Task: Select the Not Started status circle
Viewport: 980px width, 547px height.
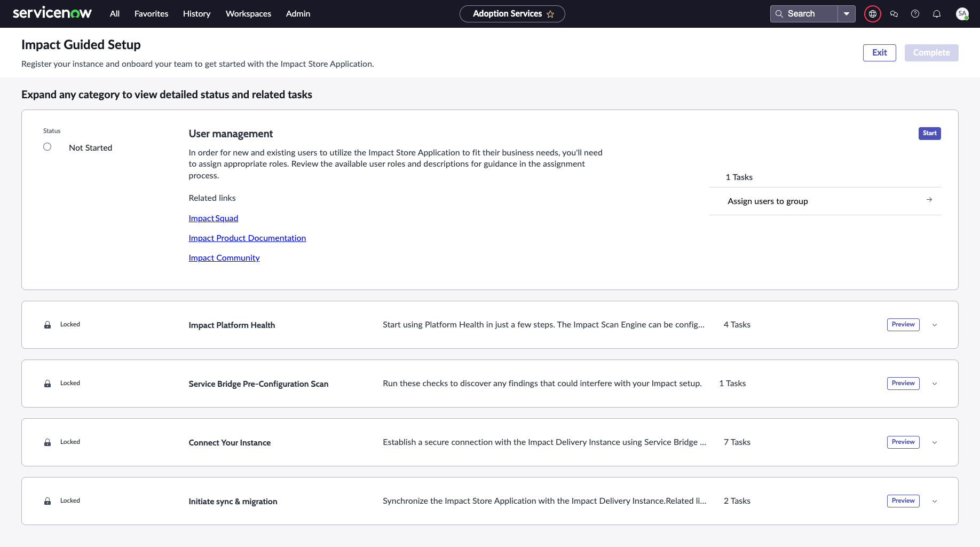Action: (x=48, y=147)
